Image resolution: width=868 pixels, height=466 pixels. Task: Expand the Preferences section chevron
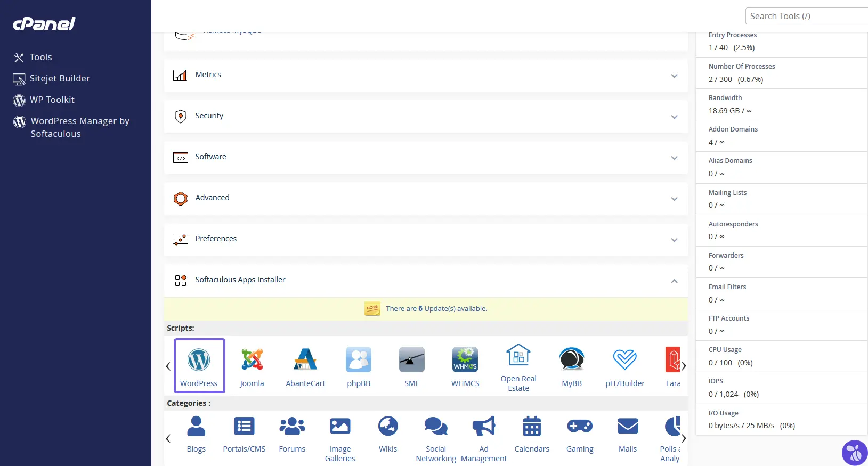tap(674, 240)
